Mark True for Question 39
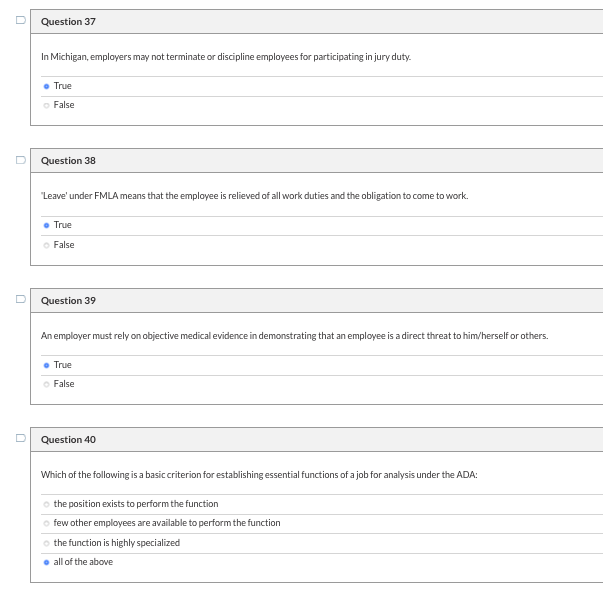603x590 pixels. [46, 365]
